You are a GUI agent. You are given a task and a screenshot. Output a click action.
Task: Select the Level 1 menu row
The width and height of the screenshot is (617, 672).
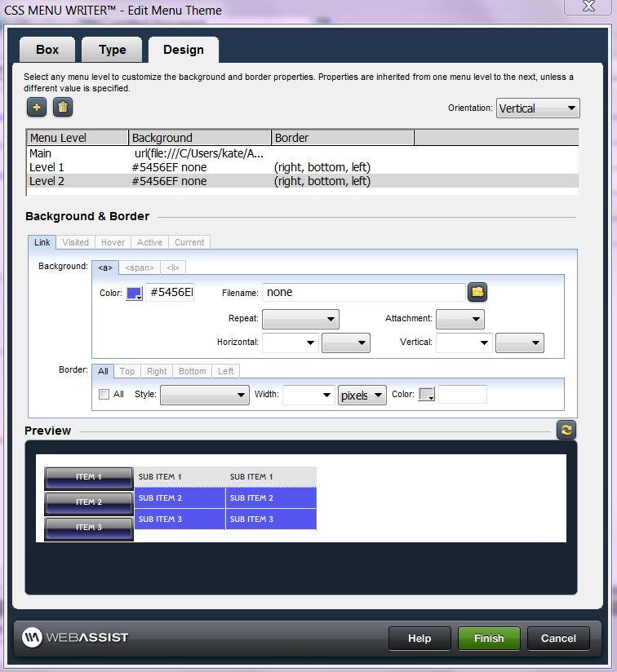[302, 167]
